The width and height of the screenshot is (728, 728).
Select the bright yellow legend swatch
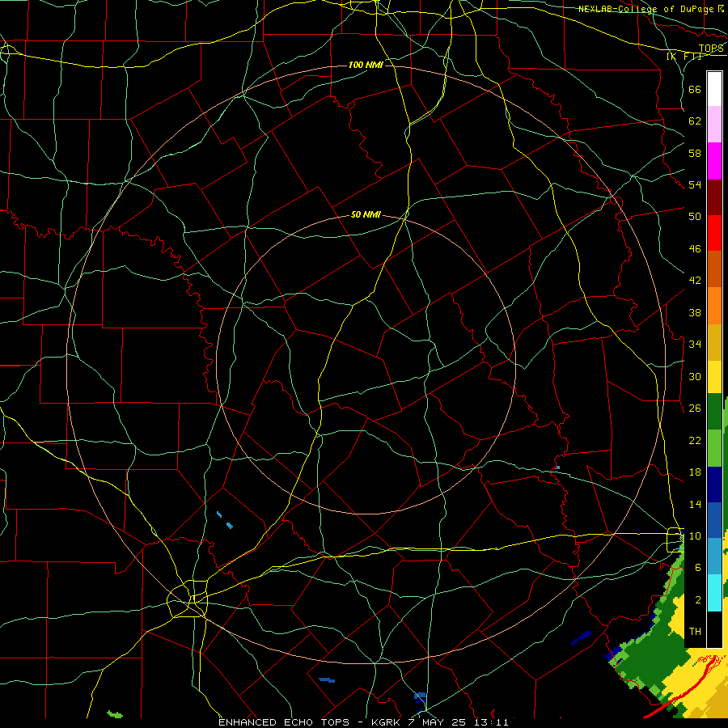(x=714, y=377)
